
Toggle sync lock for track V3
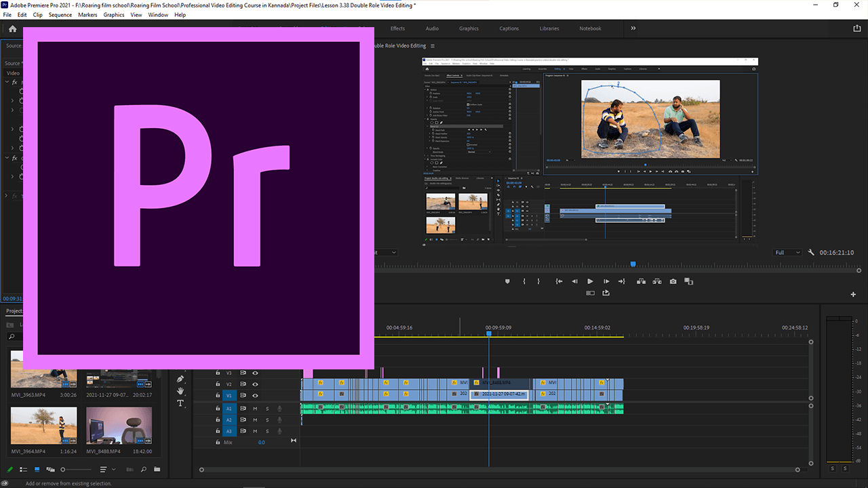click(243, 373)
